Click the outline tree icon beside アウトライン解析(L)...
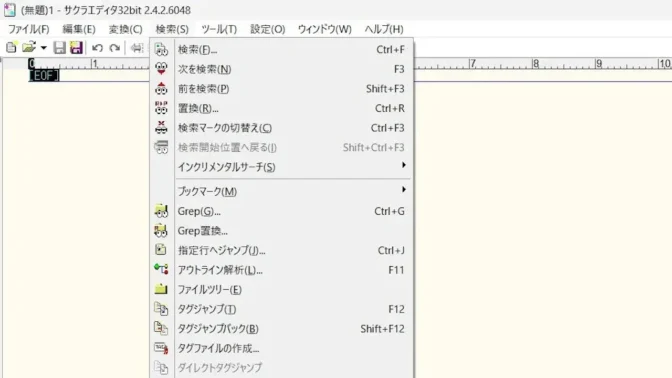The image size is (672, 378). 161,270
